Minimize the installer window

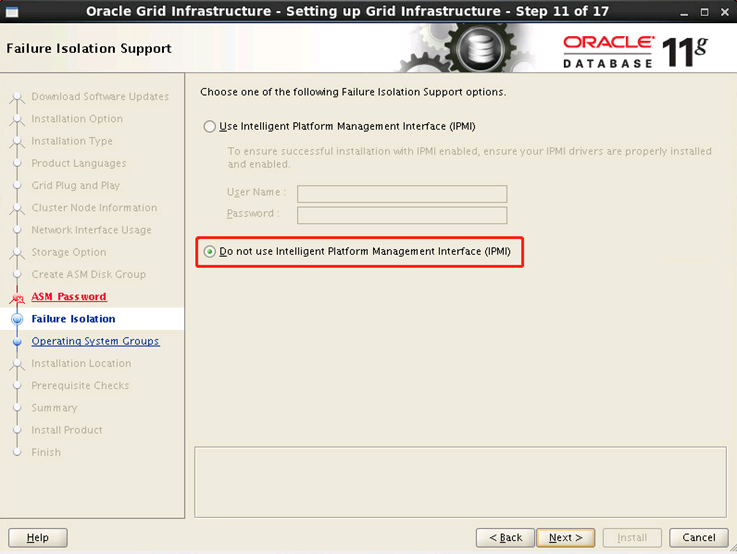(684, 12)
